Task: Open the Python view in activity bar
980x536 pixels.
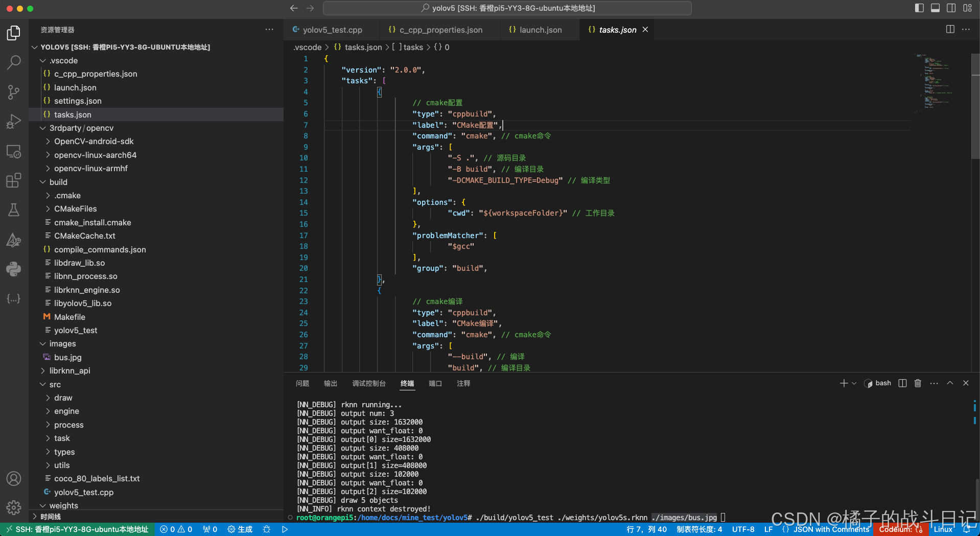Action: click(14, 269)
